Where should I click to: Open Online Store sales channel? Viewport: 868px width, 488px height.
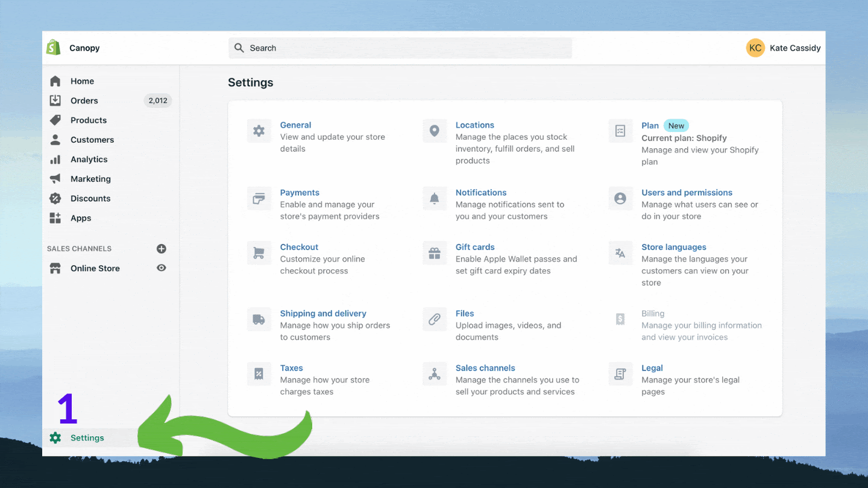pos(95,268)
